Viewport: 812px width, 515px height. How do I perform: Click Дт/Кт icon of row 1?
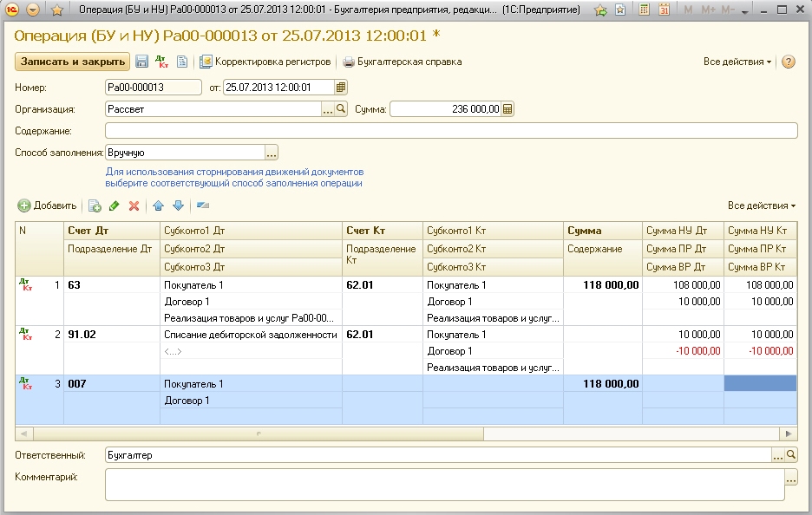[x=25, y=284]
